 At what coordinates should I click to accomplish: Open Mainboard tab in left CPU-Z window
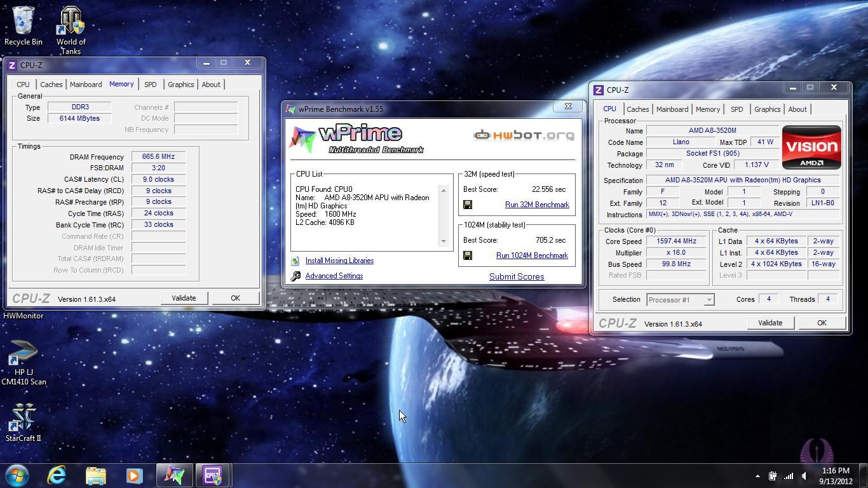pos(86,85)
